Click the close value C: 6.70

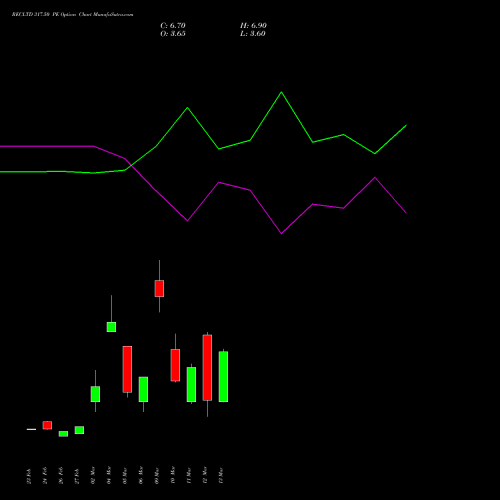(x=173, y=26)
